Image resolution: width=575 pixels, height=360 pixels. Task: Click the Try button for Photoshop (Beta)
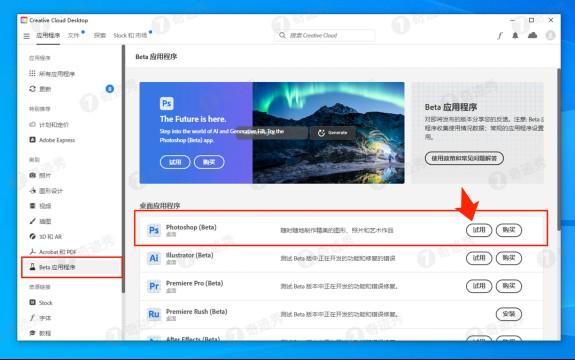pos(479,230)
